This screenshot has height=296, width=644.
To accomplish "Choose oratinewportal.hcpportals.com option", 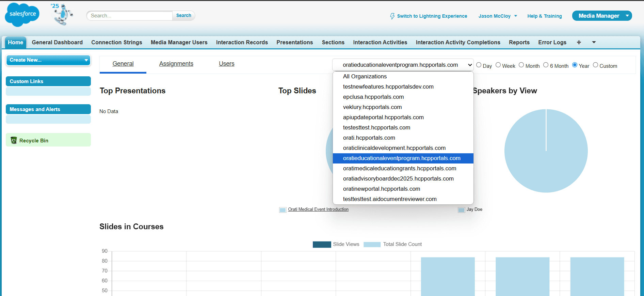I will coord(403,189).
